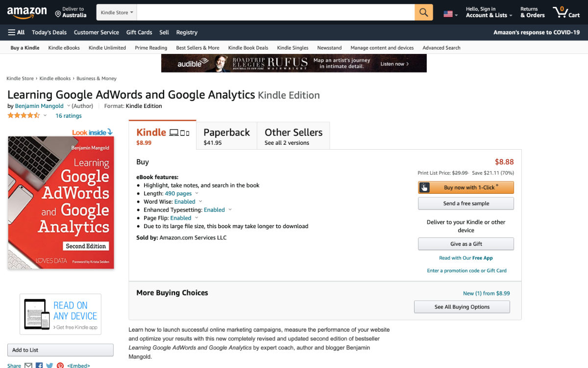Click the search magnifier icon
The width and height of the screenshot is (588, 368).
click(x=423, y=12)
